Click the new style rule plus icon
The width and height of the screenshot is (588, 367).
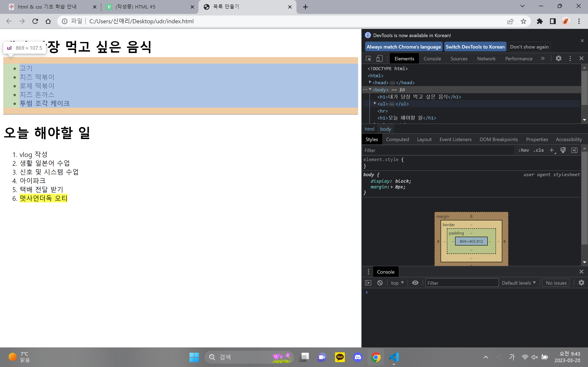551,150
